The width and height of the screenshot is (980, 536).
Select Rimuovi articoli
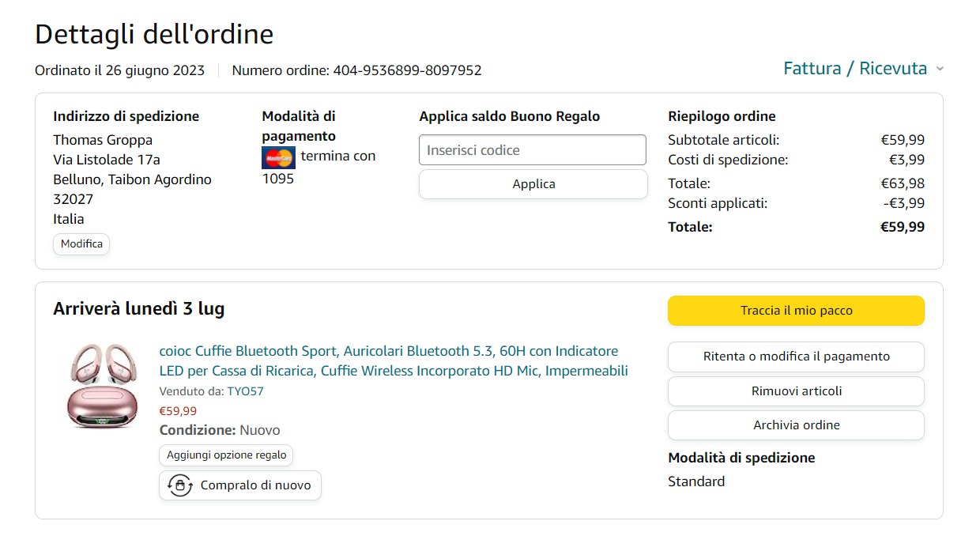[796, 391]
